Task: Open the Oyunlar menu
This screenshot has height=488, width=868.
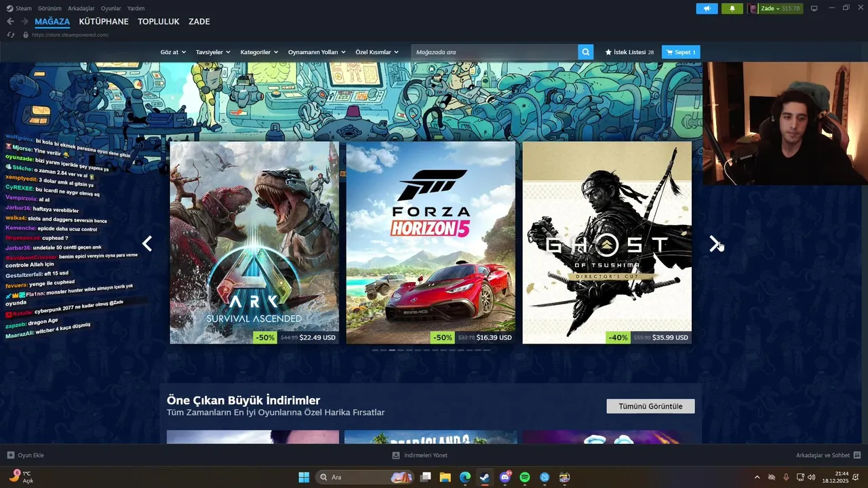Action: [111, 8]
